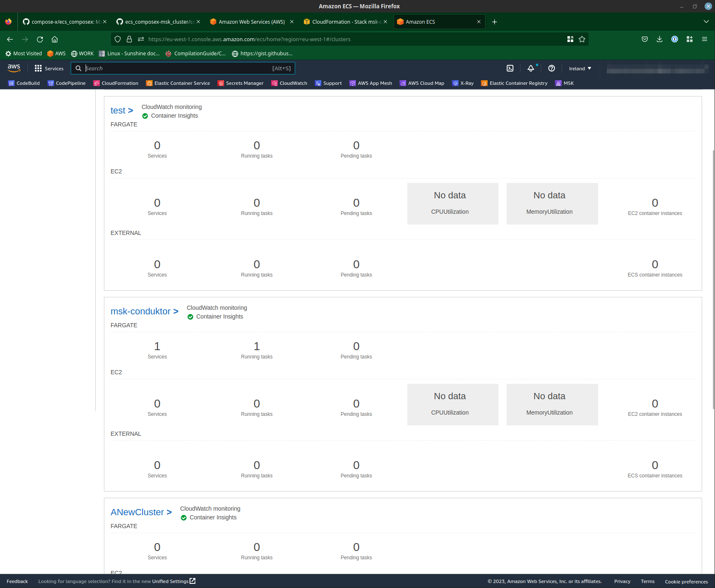Close the Amazon ECS browser tab
715x588 pixels.
click(x=479, y=22)
